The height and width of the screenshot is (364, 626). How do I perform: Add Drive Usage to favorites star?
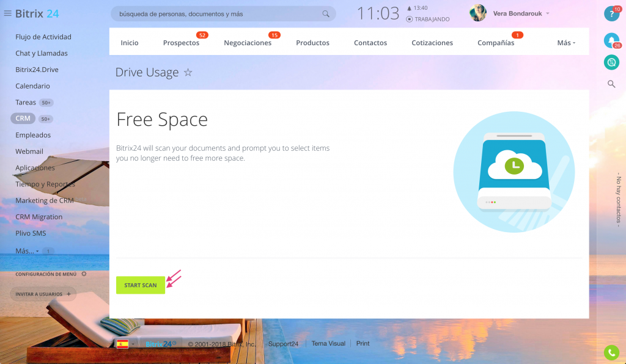[188, 72]
